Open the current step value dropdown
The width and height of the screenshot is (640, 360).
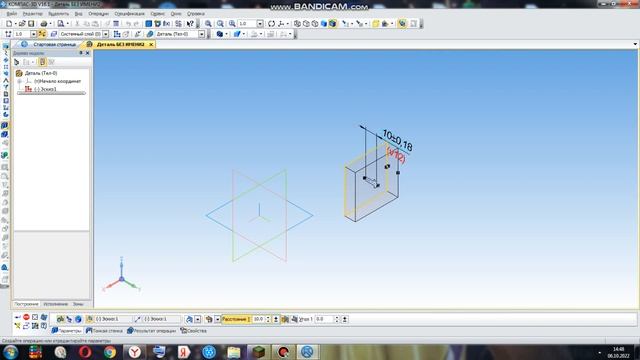(33, 34)
